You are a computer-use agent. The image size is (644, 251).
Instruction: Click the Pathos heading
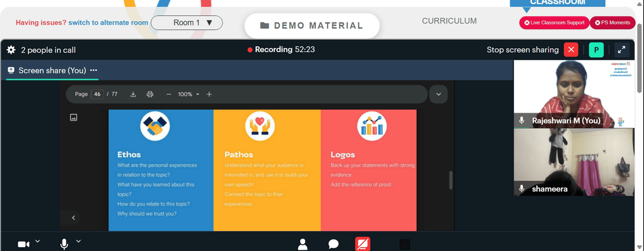coord(239,154)
